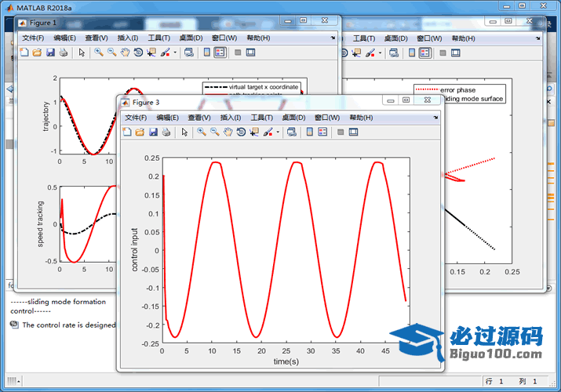Screen dimensions: 561x392
Task: Click New Figure icon in Figure 1 toolbar
Action: 24,53
